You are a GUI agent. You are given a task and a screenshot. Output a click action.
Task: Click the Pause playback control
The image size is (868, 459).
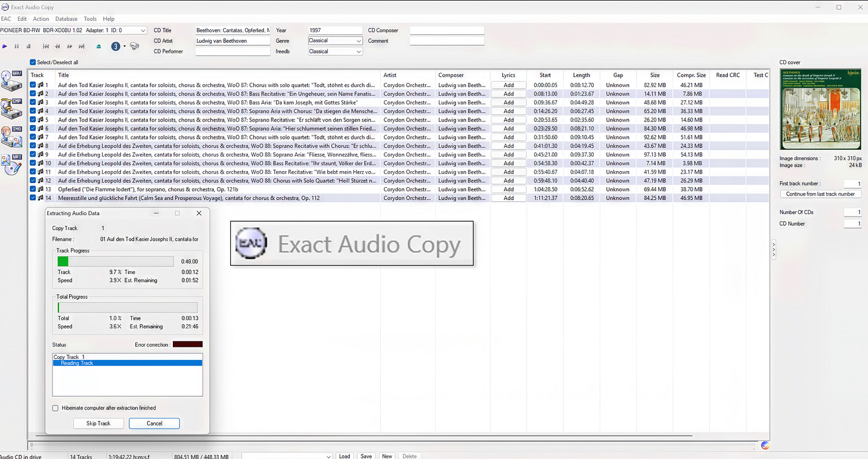16,46
